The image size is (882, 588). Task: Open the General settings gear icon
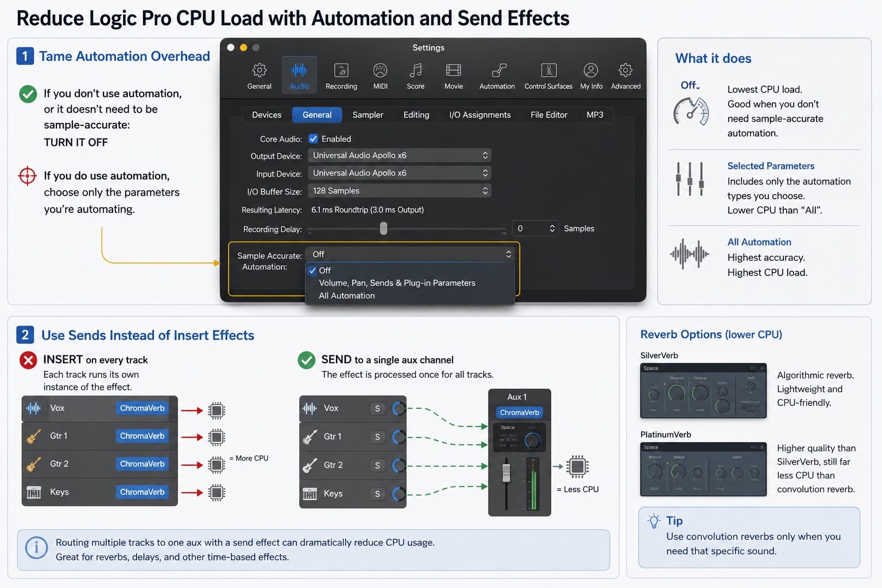(260, 71)
